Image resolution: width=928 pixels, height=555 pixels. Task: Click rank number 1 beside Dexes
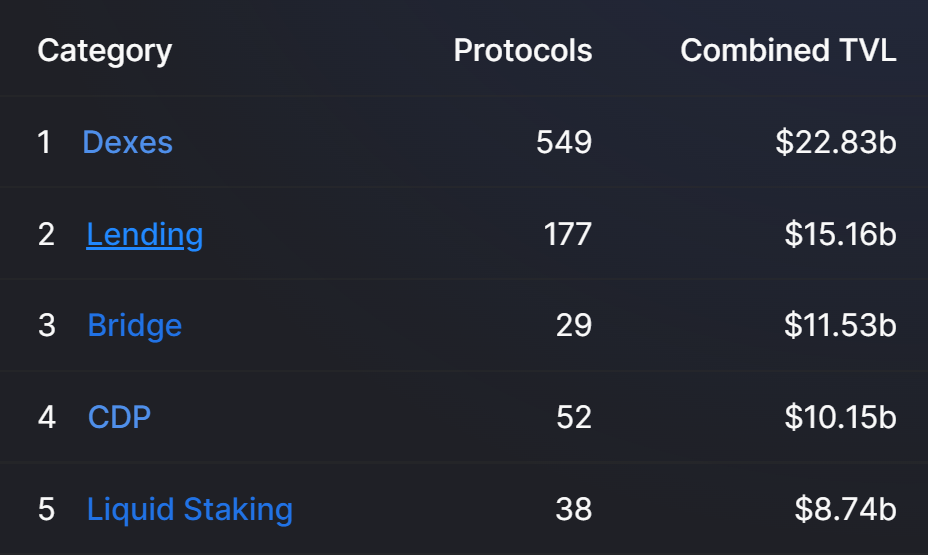(44, 142)
